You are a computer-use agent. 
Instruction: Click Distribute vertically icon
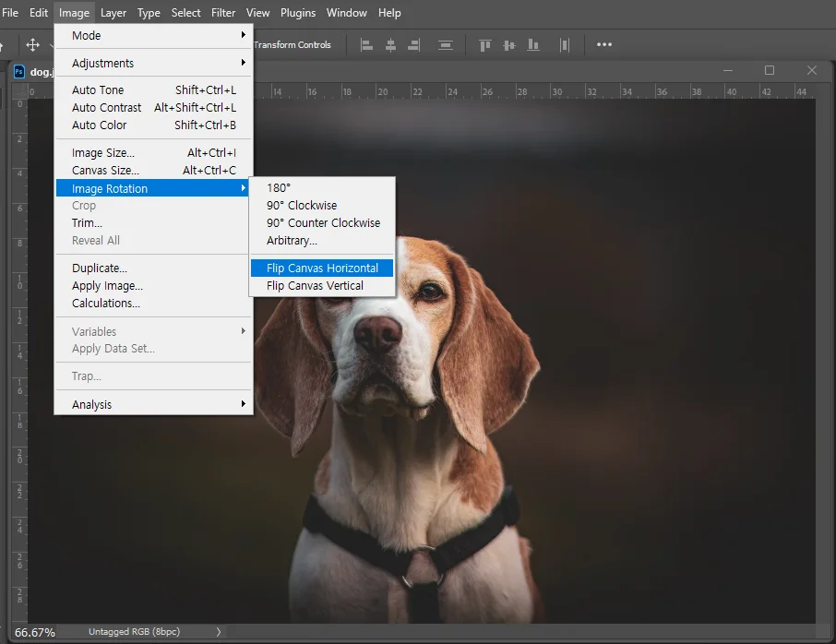pos(445,45)
